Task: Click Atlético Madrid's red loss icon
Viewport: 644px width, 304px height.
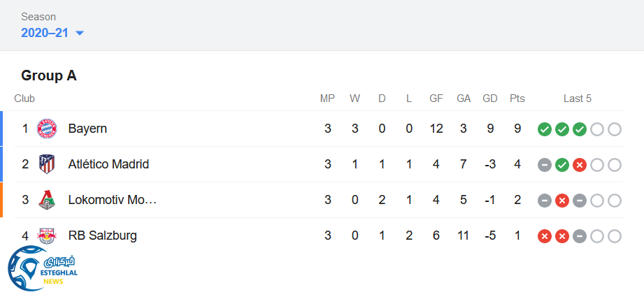Action: point(580,165)
